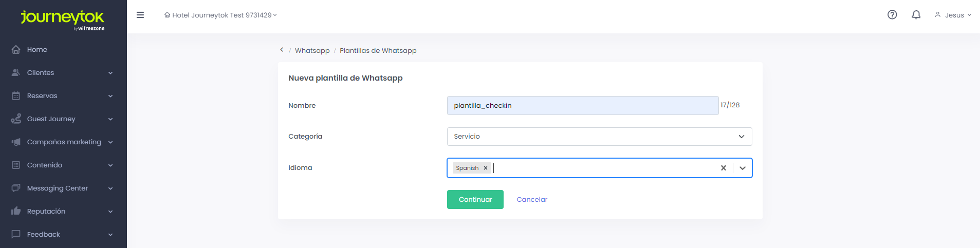980x248 pixels.
Task: Expand the Idioma dropdown arrow
Action: pos(743,168)
